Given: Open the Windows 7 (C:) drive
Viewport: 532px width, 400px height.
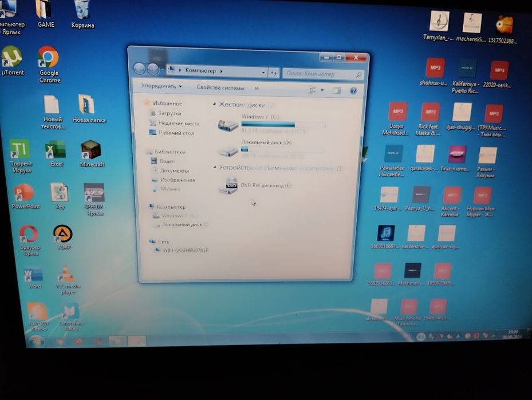Looking at the screenshot, I should tap(271, 124).
